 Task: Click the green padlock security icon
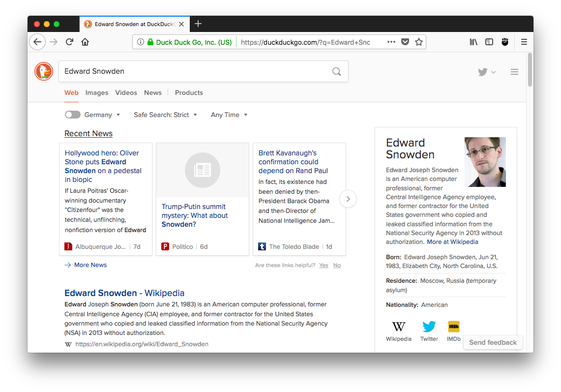(x=150, y=42)
